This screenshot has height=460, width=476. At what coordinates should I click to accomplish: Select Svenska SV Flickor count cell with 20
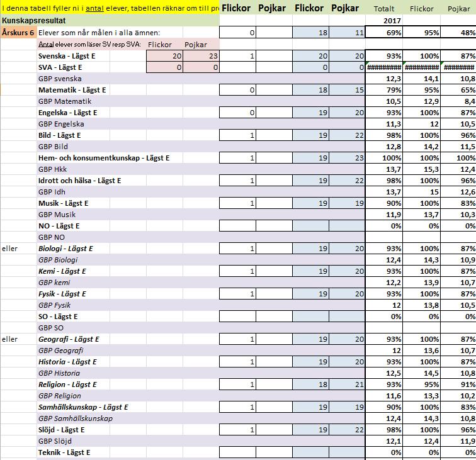point(164,56)
